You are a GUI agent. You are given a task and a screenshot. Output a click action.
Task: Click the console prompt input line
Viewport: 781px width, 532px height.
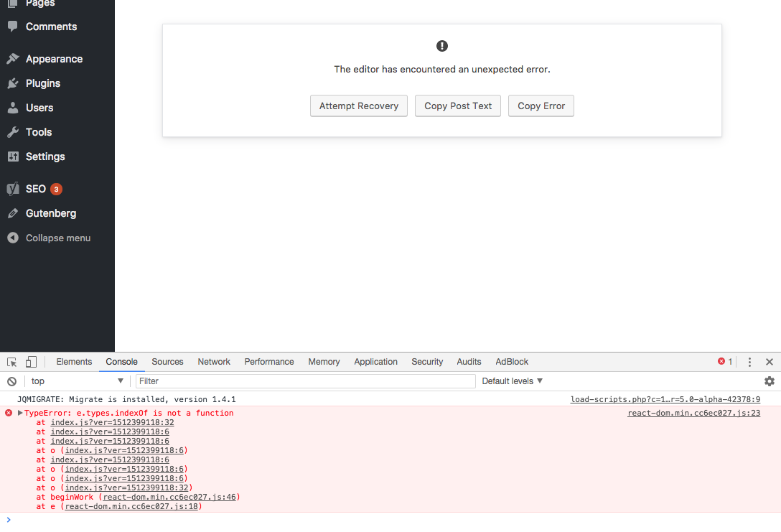(x=393, y=520)
